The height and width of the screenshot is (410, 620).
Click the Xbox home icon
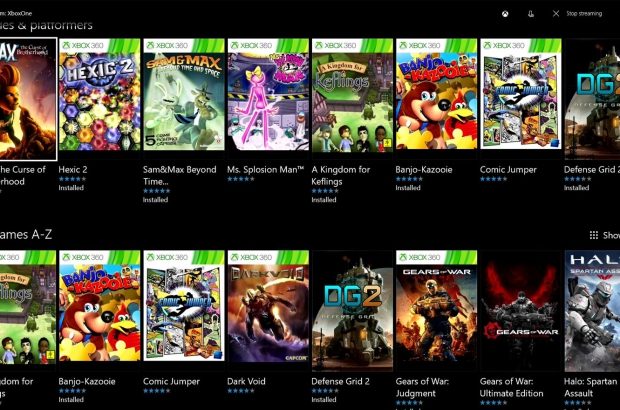click(x=507, y=13)
